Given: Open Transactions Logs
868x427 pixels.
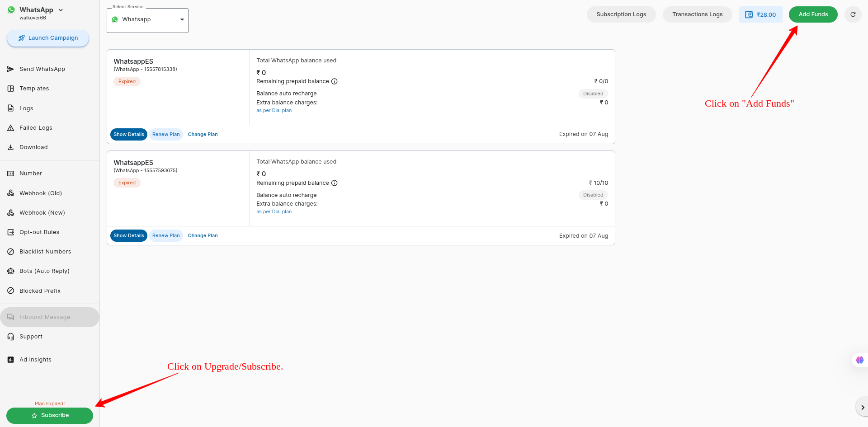Looking at the screenshot, I should 697,14.
